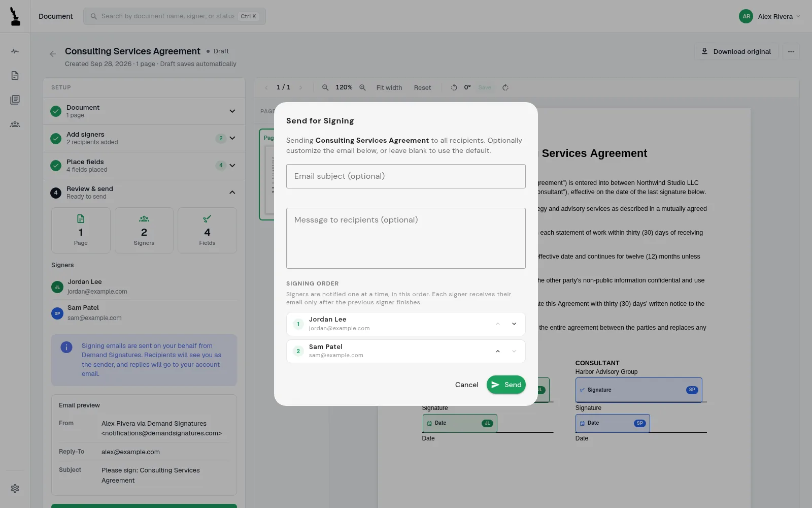Screen dimensions: 812x508
Task: Click the JL Date field on document
Action: 460,423
